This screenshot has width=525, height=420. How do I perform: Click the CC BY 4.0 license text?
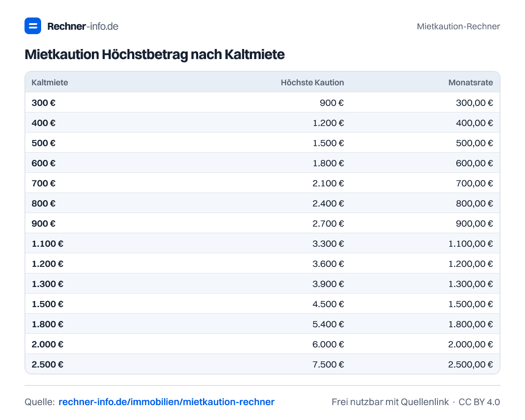[479, 402]
